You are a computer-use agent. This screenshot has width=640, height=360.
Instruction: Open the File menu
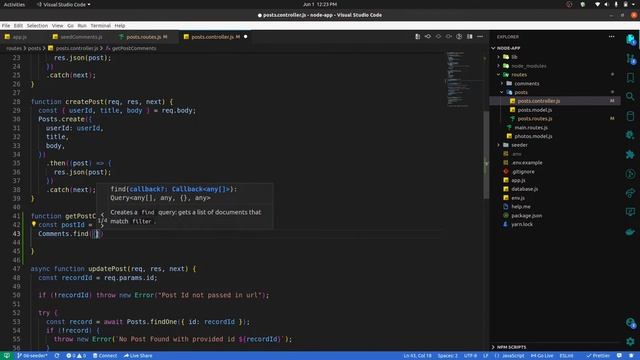pyautogui.click(x=6, y=25)
